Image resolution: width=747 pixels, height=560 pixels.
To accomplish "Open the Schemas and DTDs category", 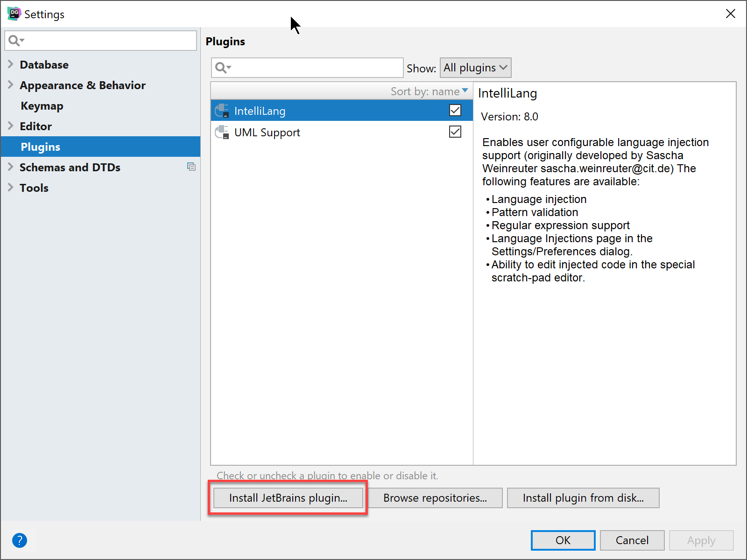I will click(x=70, y=168).
